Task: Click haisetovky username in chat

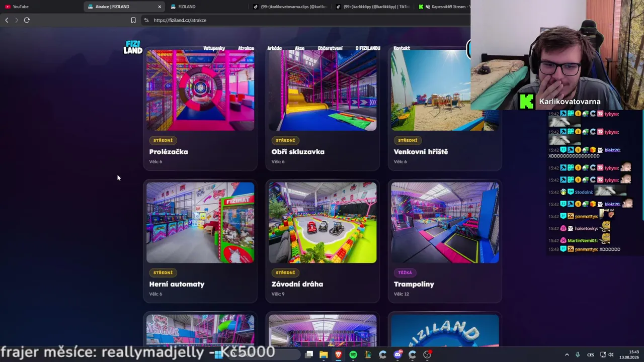Action: tap(586, 229)
